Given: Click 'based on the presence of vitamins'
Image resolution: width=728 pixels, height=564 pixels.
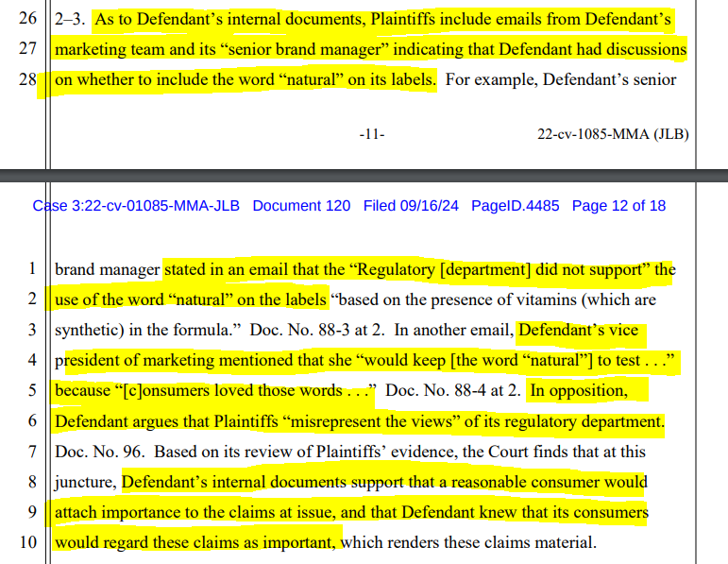Looking at the screenshot, I should click(x=458, y=299).
